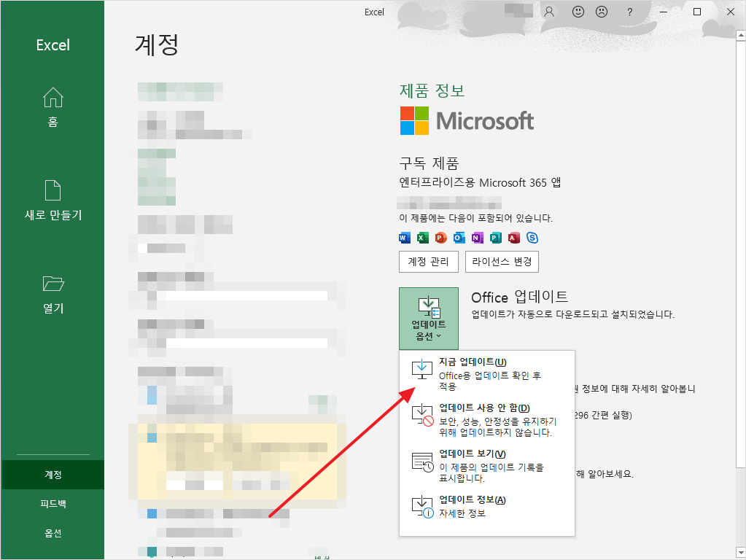This screenshot has width=746, height=560.
Task: Click the Publisher app icon
Action: [x=496, y=238]
